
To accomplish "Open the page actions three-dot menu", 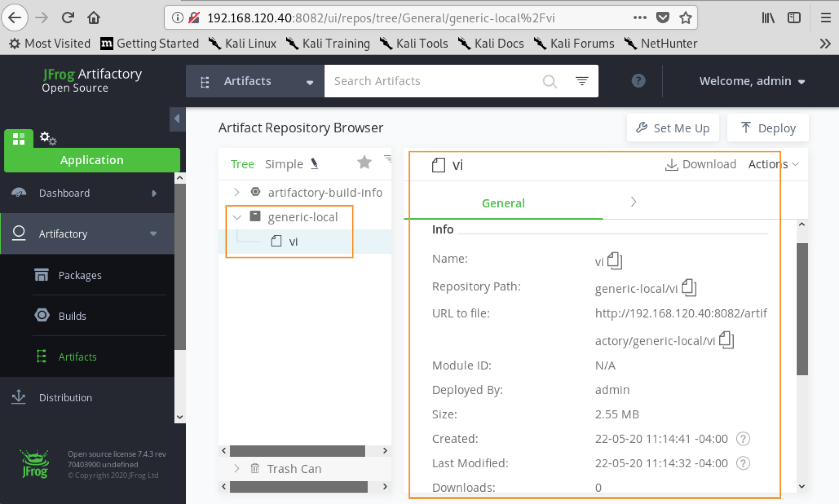I will click(x=640, y=18).
